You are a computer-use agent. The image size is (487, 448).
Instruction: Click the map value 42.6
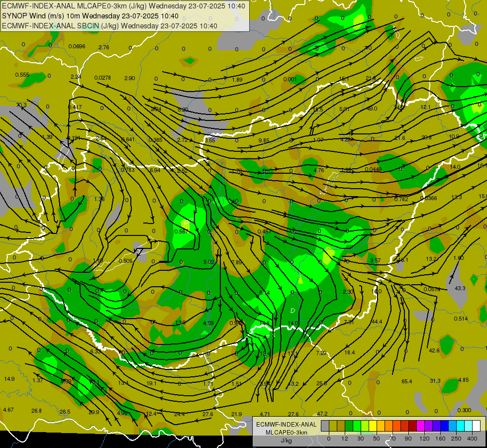pyautogui.click(x=434, y=350)
